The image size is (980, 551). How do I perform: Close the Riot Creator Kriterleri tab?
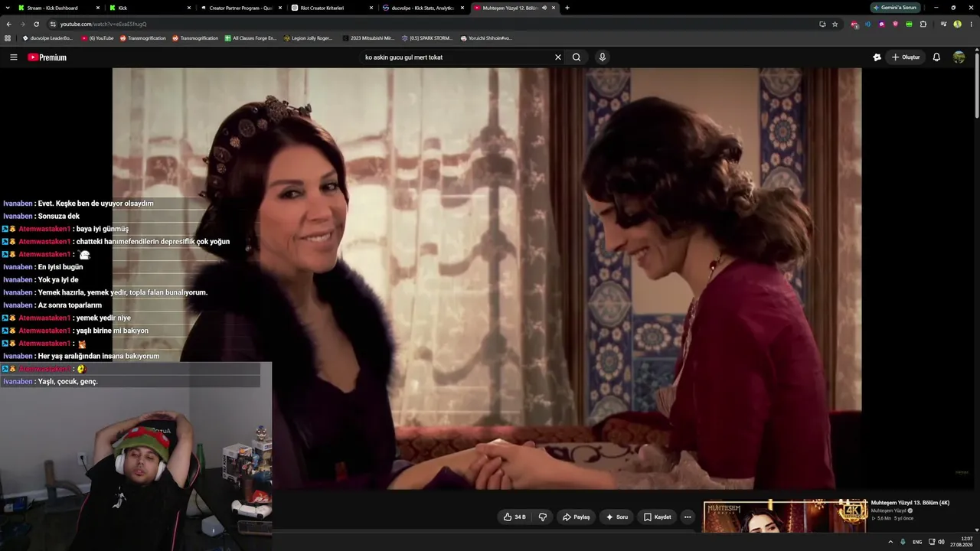371,8
